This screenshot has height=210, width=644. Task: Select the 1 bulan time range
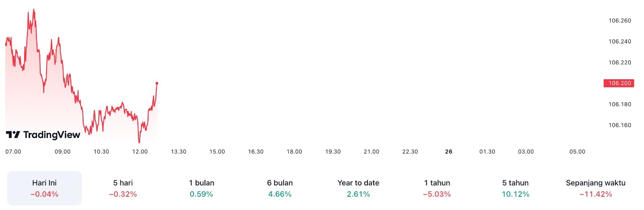click(201, 188)
